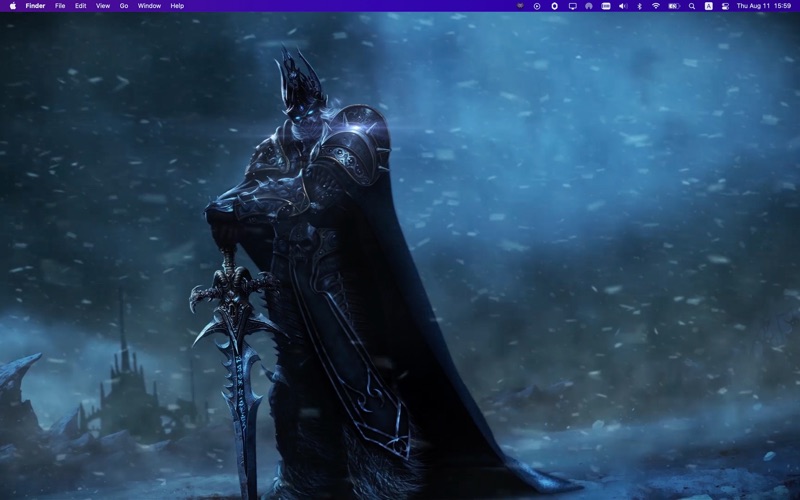Open the input source "A" menu

click(709, 6)
